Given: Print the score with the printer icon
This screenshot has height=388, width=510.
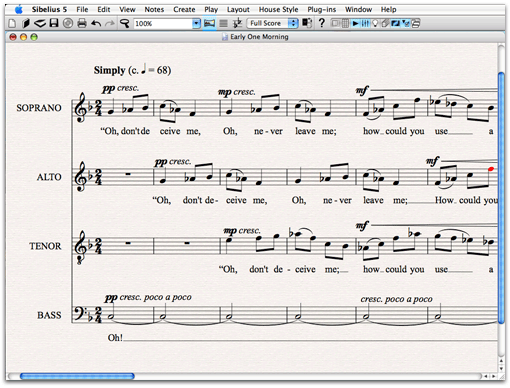Looking at the screenshot, I should point(82,23).
